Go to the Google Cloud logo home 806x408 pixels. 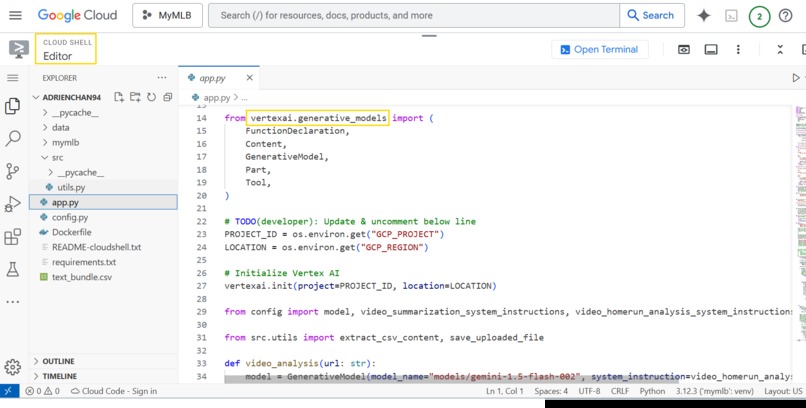77,15
